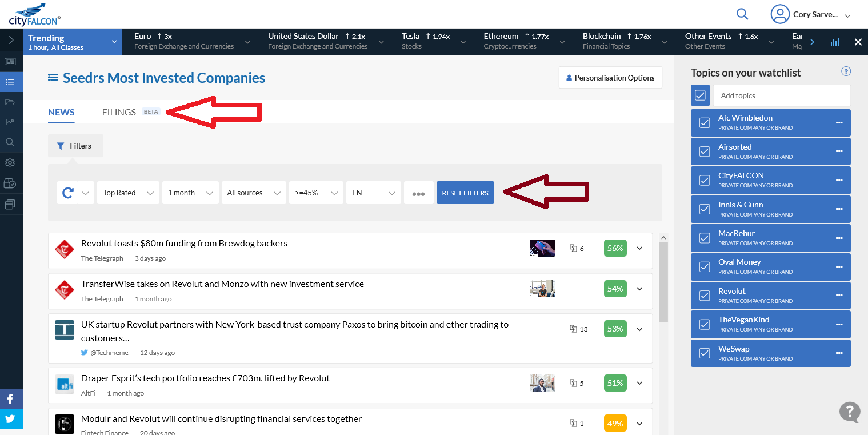Viewport: 868px width, 435px height.
Task: Click the watchlist help question icon
Action: point(846,71)
